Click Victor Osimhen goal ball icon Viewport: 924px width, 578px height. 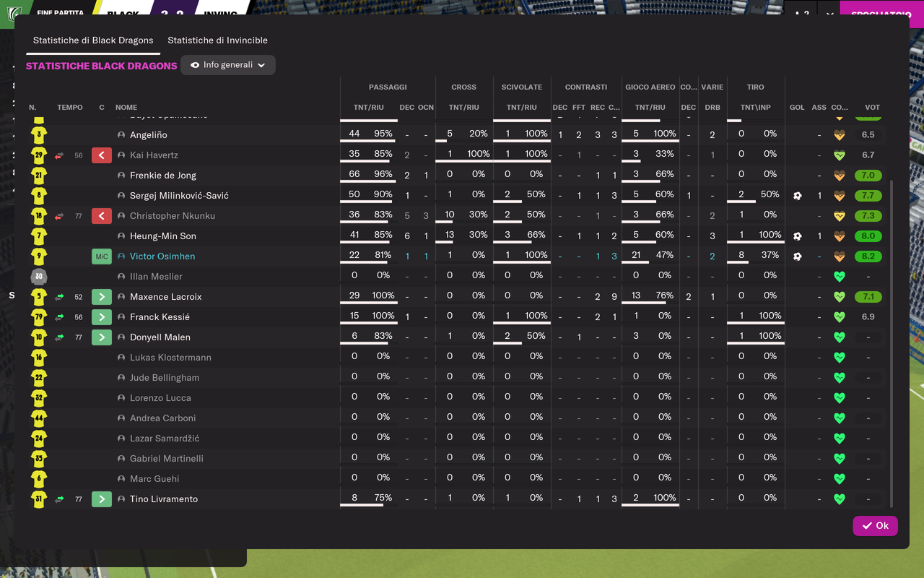797,256
